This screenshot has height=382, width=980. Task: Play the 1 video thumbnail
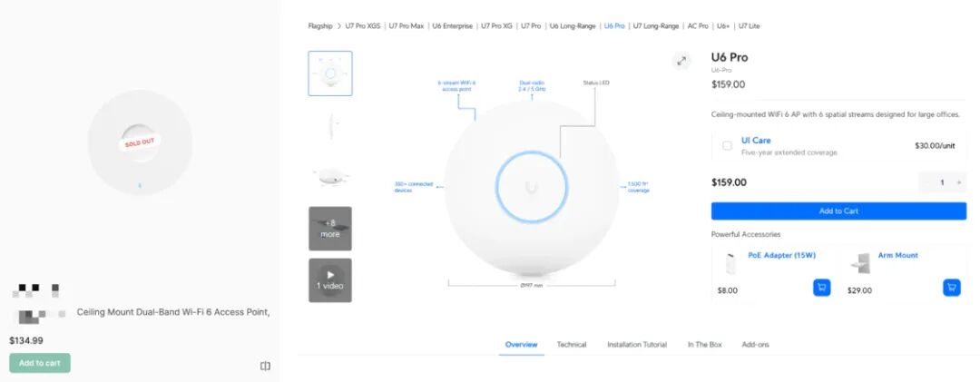click(x=330, y=280)
